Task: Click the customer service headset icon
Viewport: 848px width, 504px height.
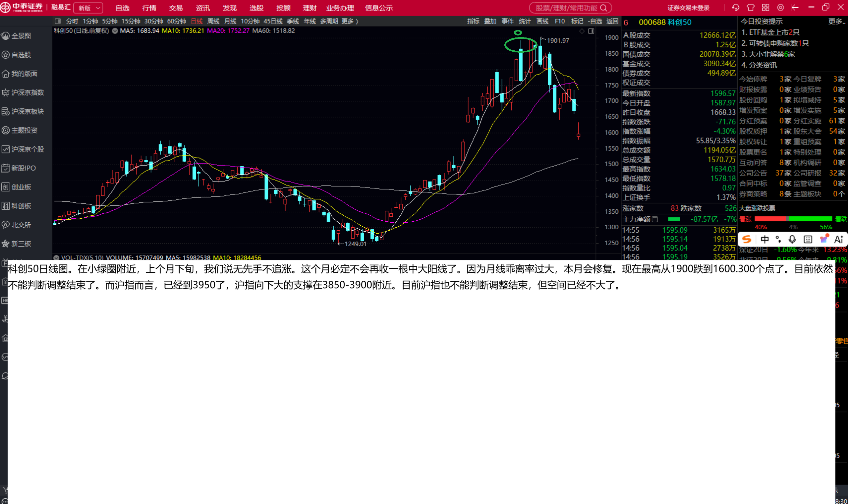Action: [736, 8]
